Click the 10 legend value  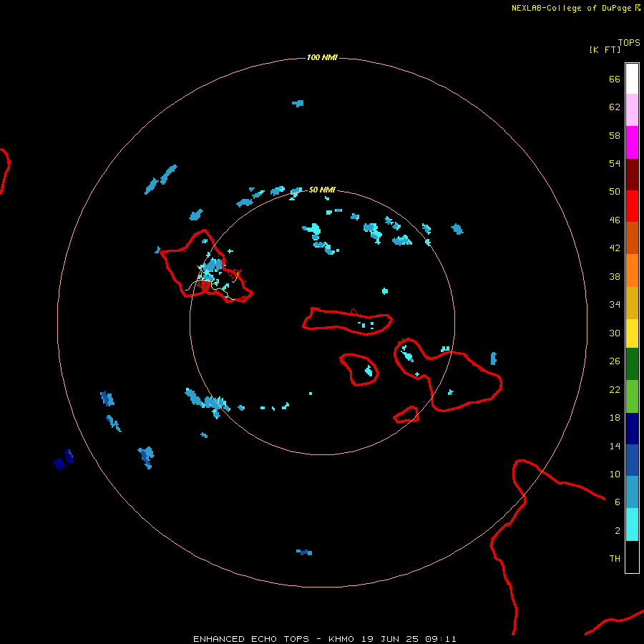[615, 474]
